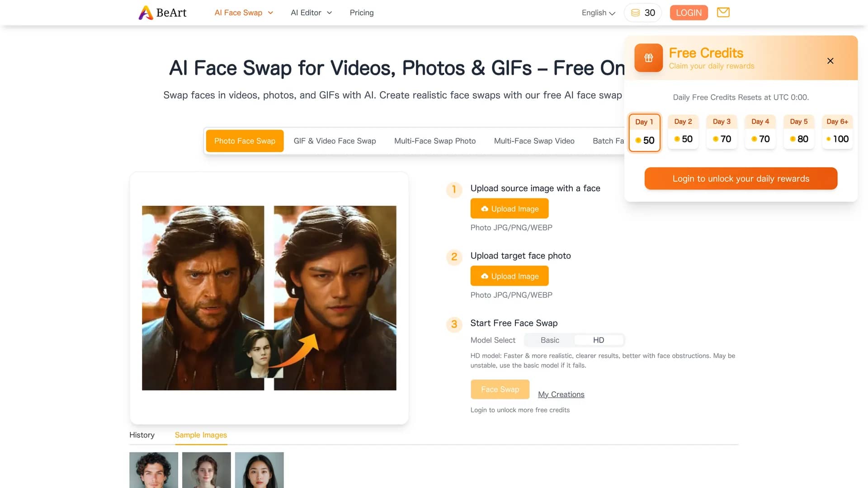
Task: Click the BeArt logo
Action: pyautogui.click(x=162, y=13)
